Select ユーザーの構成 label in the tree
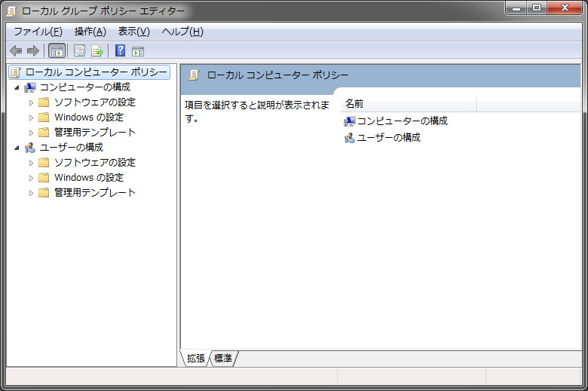Viewport: 588px width, 391px height. (x=72, y=148)
